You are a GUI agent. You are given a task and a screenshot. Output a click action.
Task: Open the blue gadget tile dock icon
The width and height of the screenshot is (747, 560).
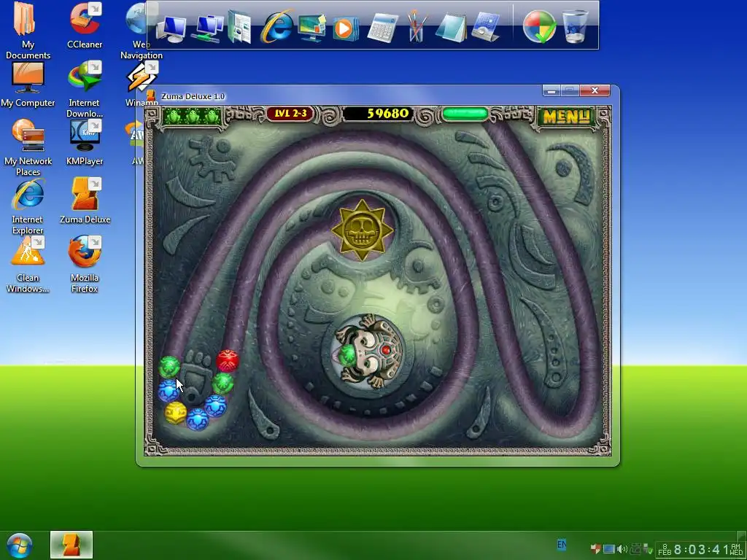click(x=485, y=27)
